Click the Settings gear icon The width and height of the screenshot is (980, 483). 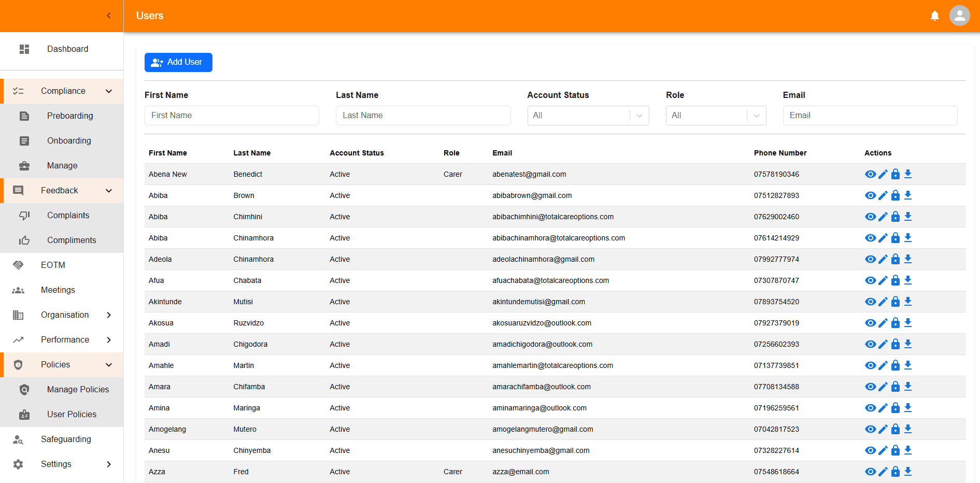click(18, 464)
